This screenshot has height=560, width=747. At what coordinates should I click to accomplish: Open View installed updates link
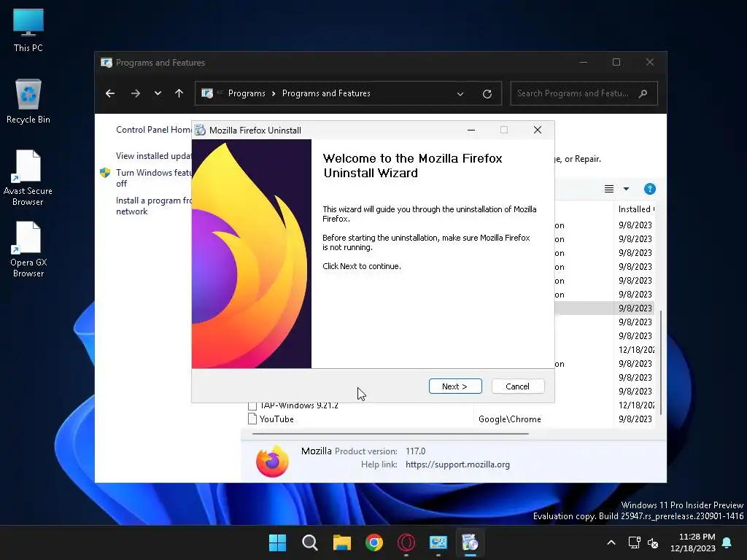pos(153,156)
